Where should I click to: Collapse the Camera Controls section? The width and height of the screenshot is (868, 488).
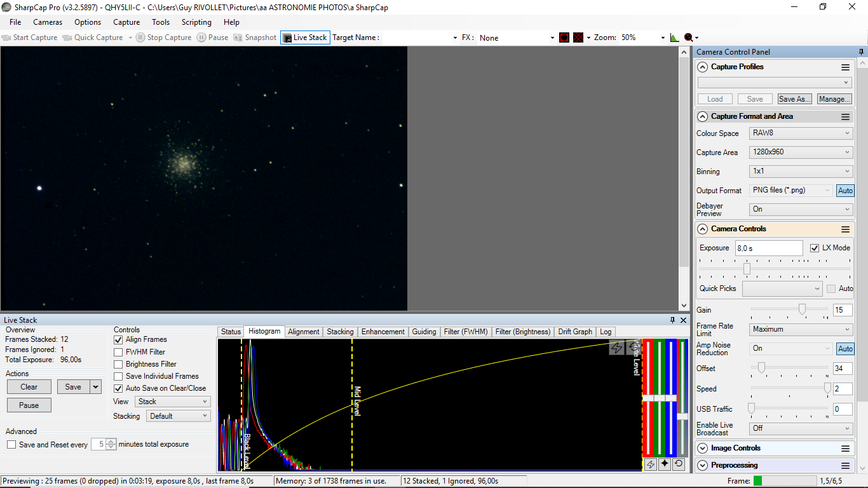click(702, 229)
